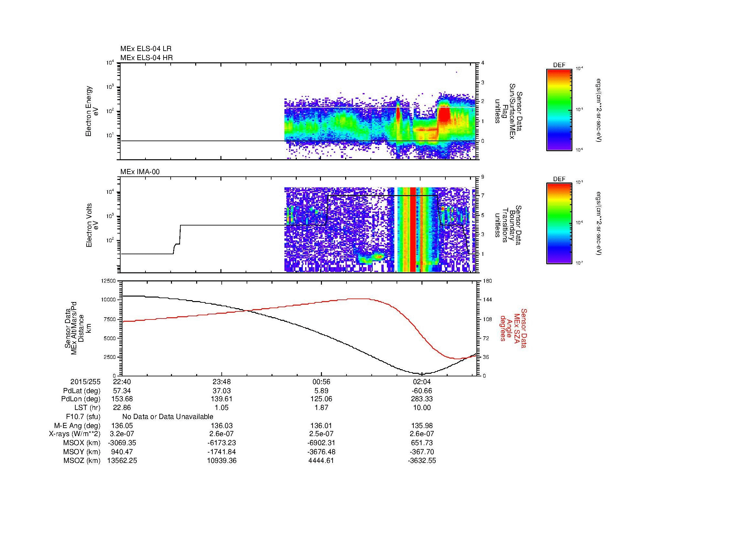Image resolution: width=756 pixels, height=534 pixels.
Task: Click the altitude minimum on black curve
Action: (x=423, y=374)
